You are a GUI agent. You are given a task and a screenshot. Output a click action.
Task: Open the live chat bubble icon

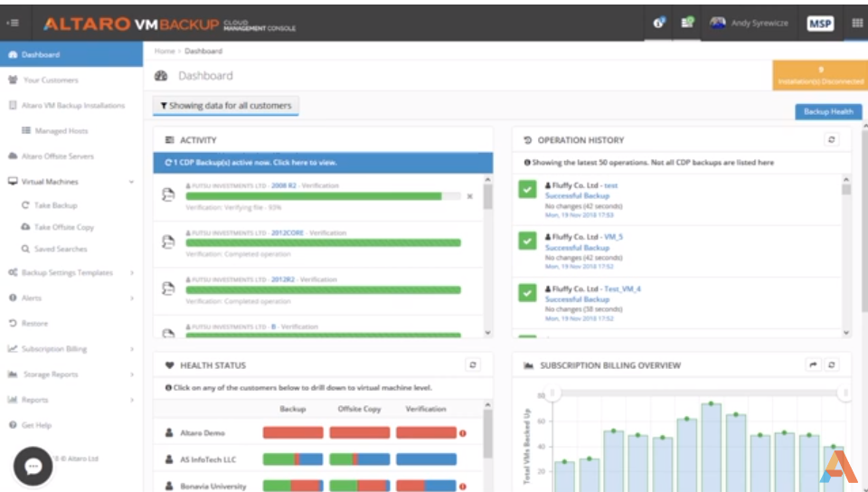point(33,466)
